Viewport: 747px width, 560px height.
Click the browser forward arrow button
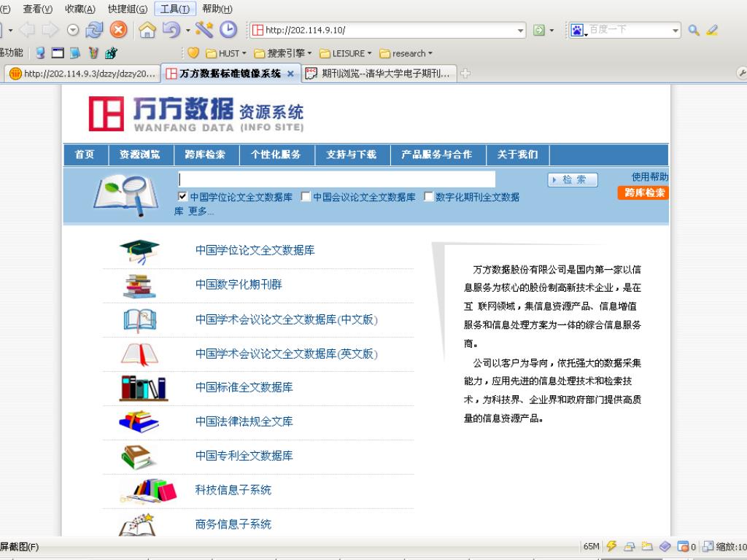click(50, 30)
